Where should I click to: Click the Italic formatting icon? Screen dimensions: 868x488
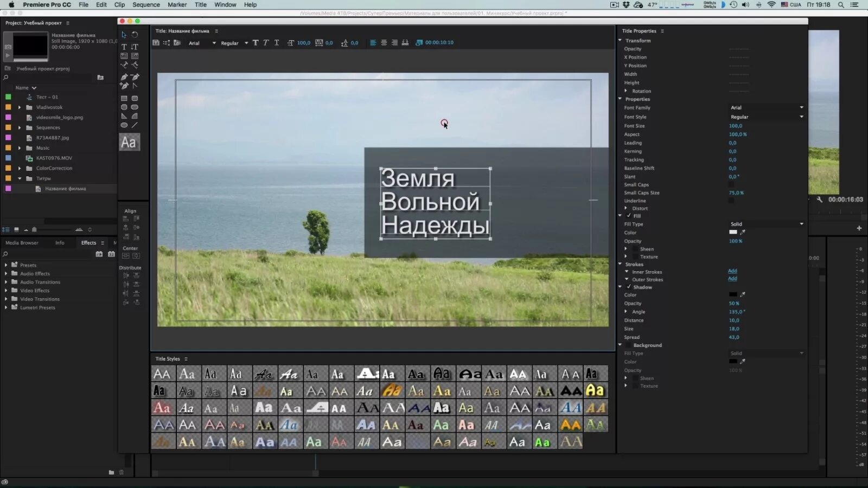click(266, 42)
